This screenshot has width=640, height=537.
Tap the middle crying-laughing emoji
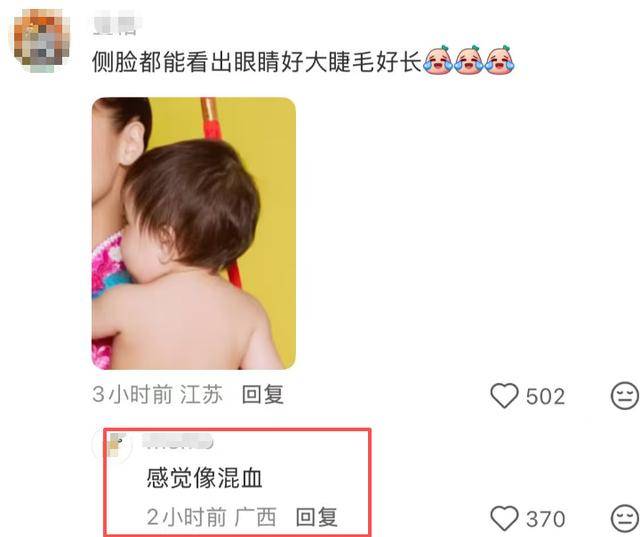tap(469, 60)
